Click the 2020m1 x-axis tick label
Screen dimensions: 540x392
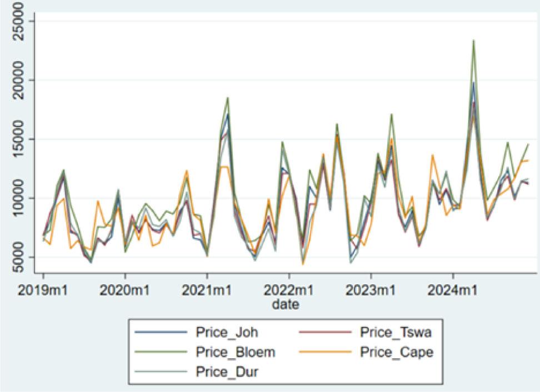(x=125, y=290)
